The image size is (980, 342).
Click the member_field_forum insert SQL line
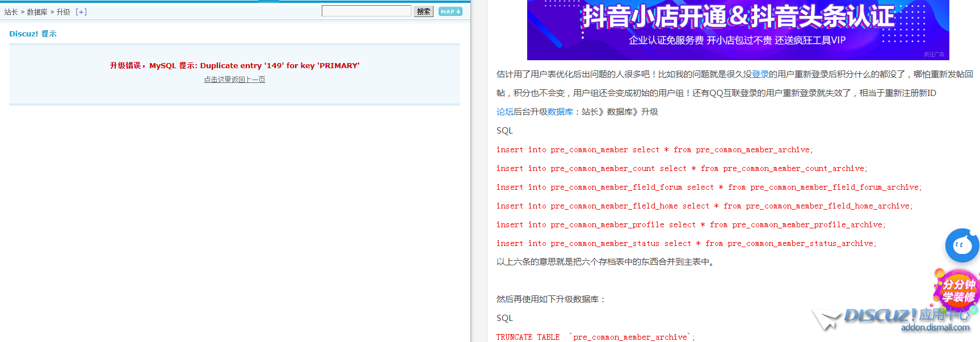[709, 187]
